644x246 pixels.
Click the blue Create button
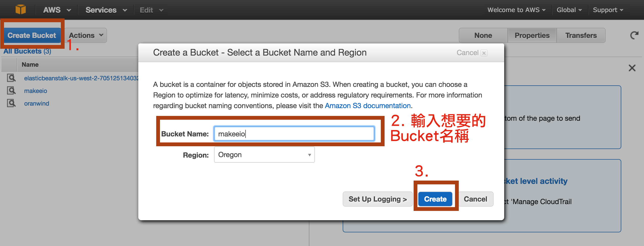coord(435,199)
